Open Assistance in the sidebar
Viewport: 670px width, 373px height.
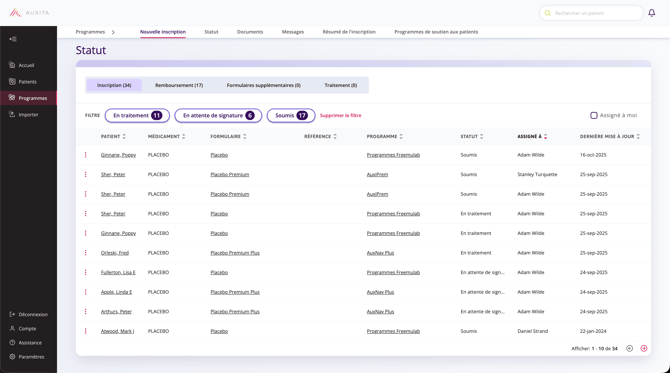(26, 343)
